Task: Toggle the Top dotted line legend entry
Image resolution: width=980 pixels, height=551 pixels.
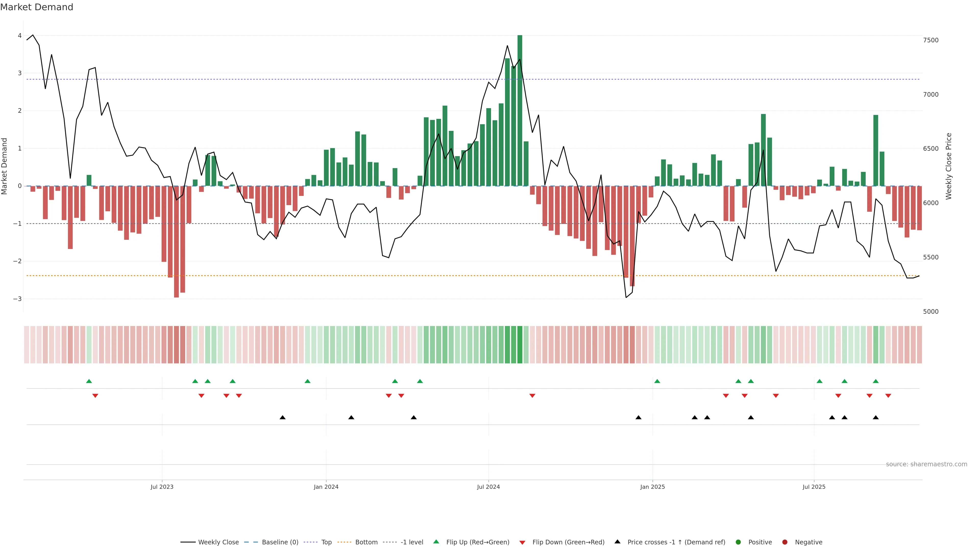Action: pyautogui.click(x=326, y=542)
